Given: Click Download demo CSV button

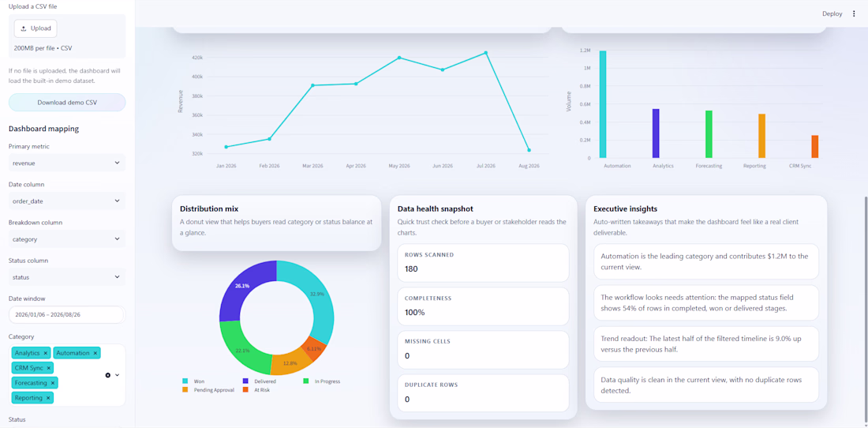Looking at the screenshot, I should 67,103.
